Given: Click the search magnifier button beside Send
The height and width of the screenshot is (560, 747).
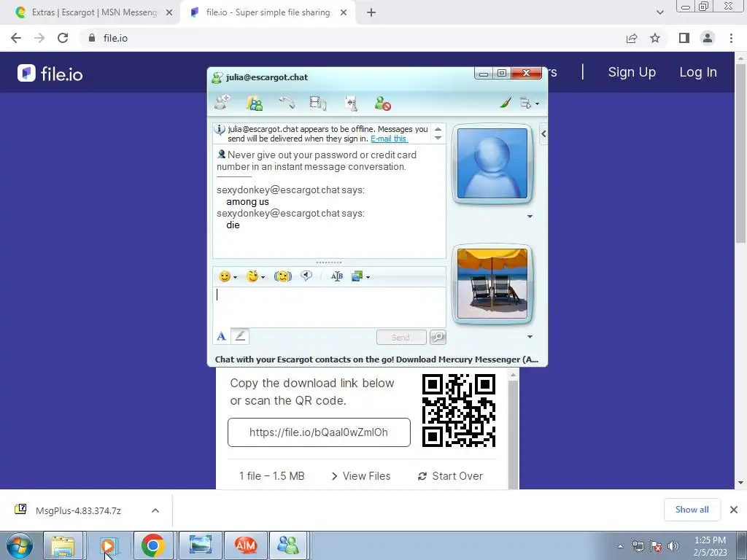Looking at the screenshot, I should (438, 337).
